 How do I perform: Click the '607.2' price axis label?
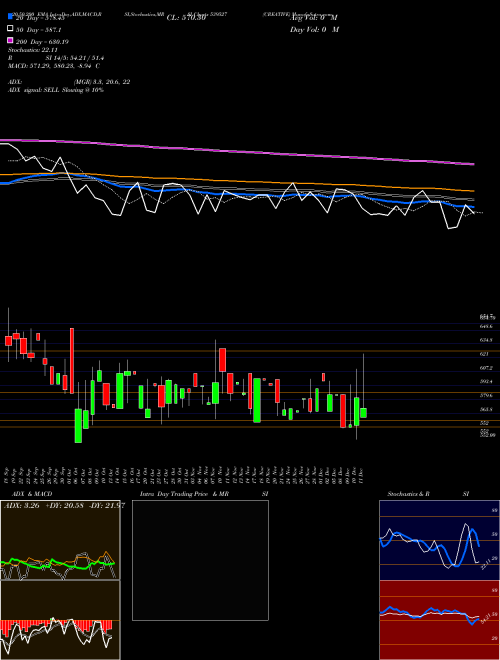coord(486,367)
